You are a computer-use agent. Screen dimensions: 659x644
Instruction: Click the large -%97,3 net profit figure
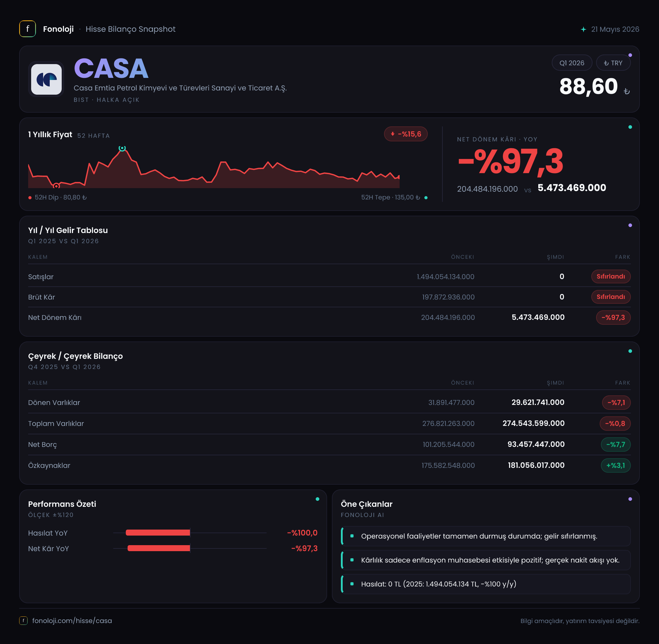tap(510, 162)
